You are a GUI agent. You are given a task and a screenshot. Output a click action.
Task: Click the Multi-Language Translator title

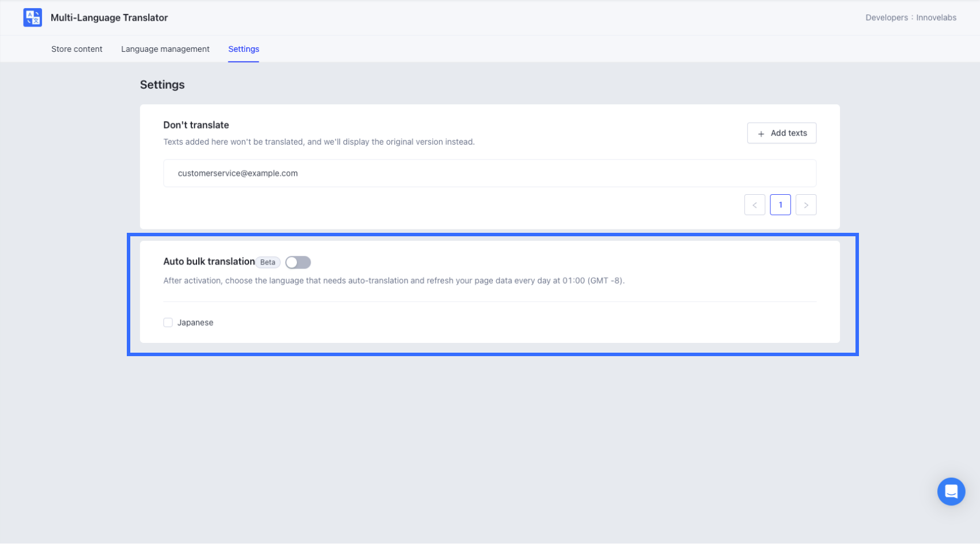(x=109, y=18)
